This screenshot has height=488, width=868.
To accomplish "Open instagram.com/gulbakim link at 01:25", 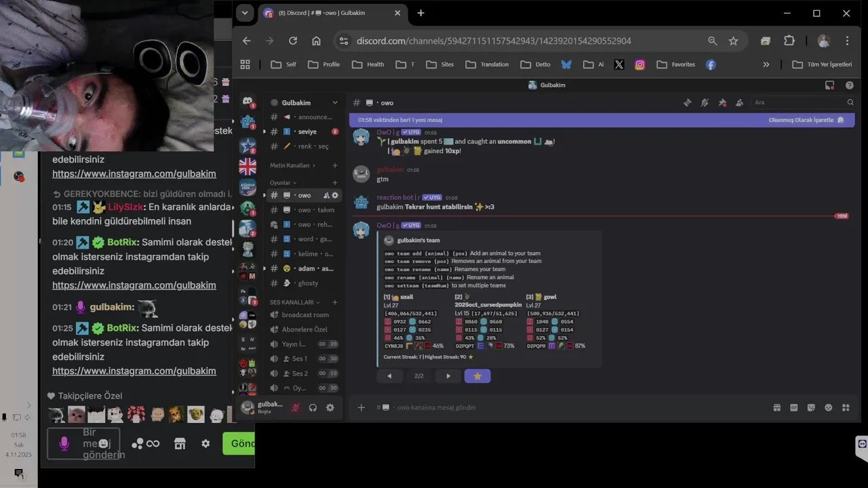I will 134,371.
